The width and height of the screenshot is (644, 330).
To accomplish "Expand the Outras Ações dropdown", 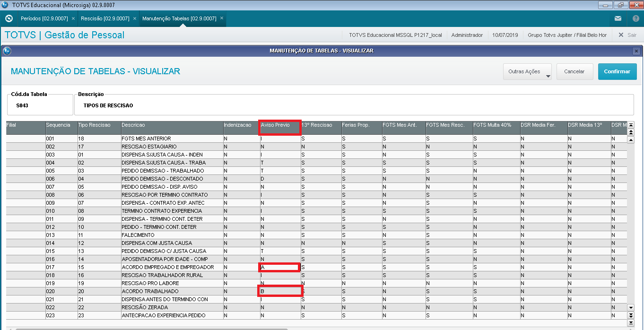I will pyautogui.click(x=528, y=72).
